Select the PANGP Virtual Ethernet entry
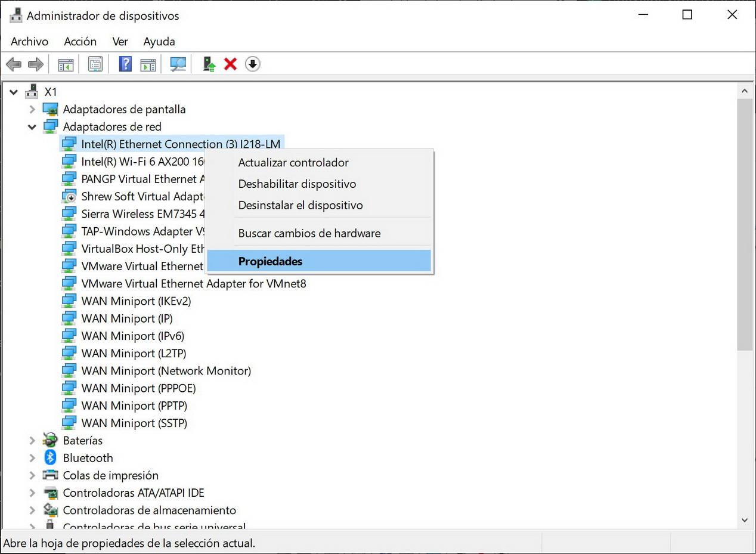Viewport: 756px width, 554px height. pos(143,179)
